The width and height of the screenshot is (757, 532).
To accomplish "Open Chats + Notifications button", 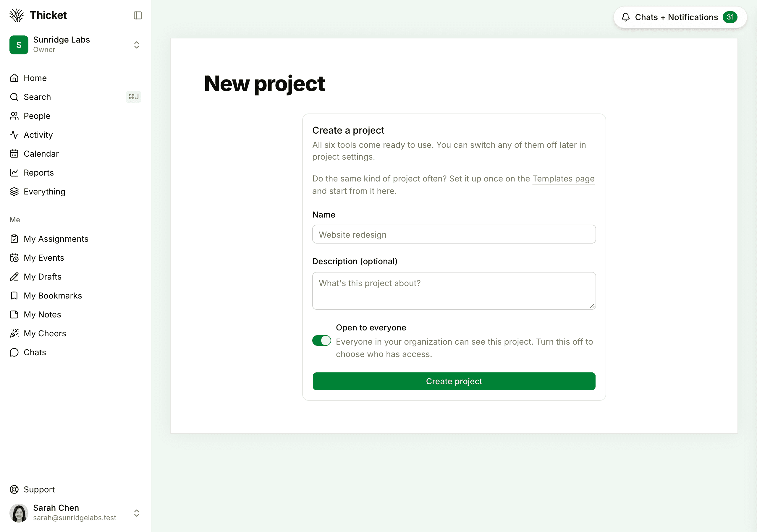I will pyautogui.click(x=680, y=17).
